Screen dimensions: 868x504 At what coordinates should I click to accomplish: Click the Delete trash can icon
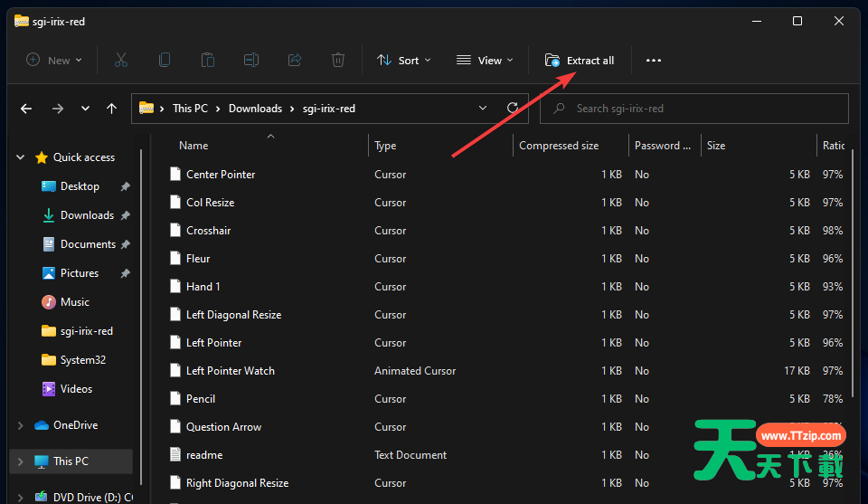(338, 61)
